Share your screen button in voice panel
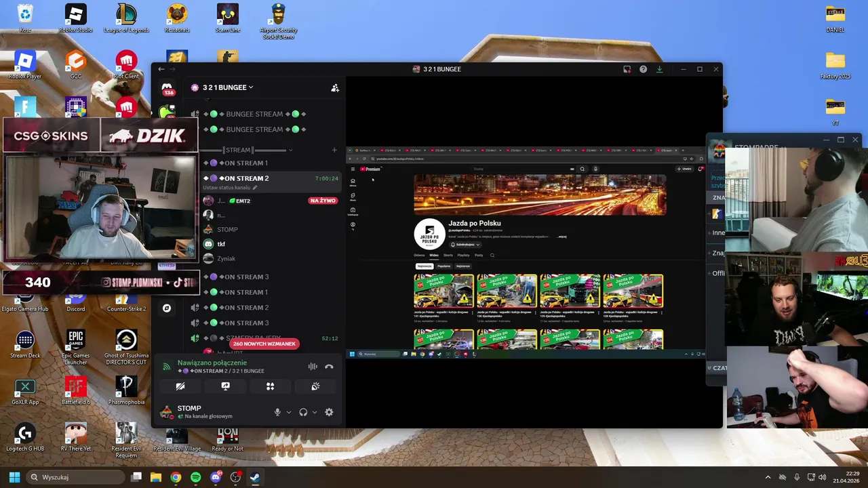This screenshot has height=488, width=868. point(225,386)
